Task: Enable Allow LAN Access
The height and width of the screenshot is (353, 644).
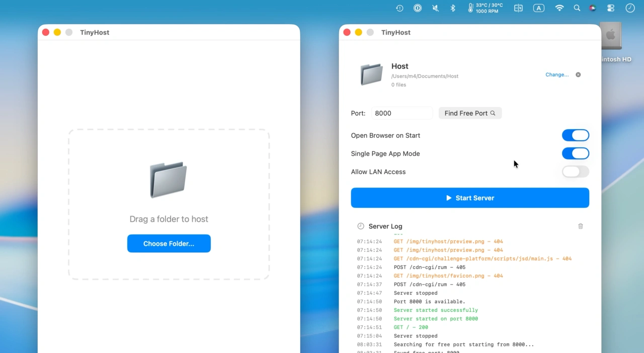Action: click(575, 171)
